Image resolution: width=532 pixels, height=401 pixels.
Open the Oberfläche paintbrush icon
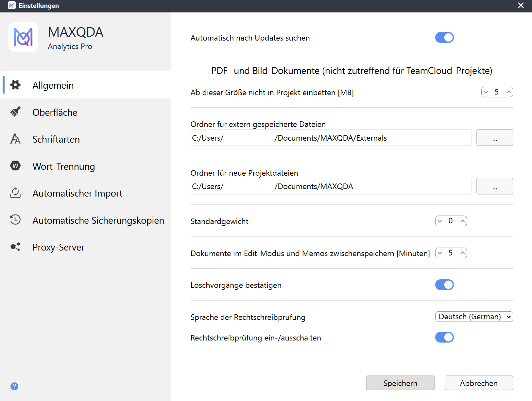(x=15, y=112)
